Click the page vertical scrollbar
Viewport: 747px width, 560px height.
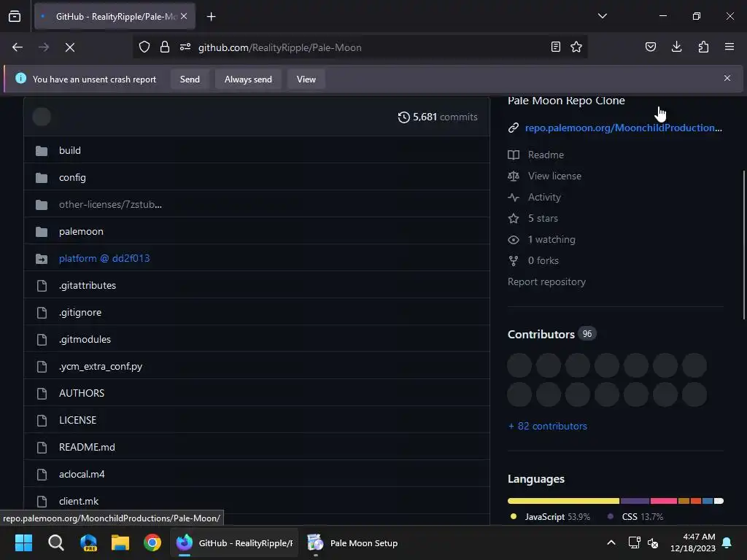tap(743, 245)
